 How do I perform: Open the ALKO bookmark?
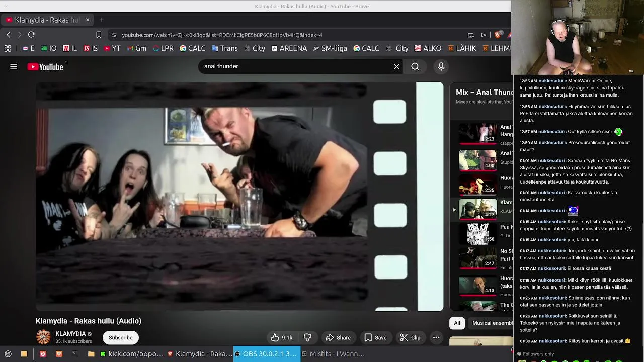pyautogui.click(x=428, y=48)
